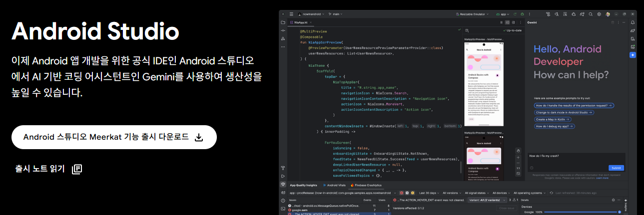Open More tool windows ellipsis
This screenshot has width=644, height=215.
[x=283, y=46]
